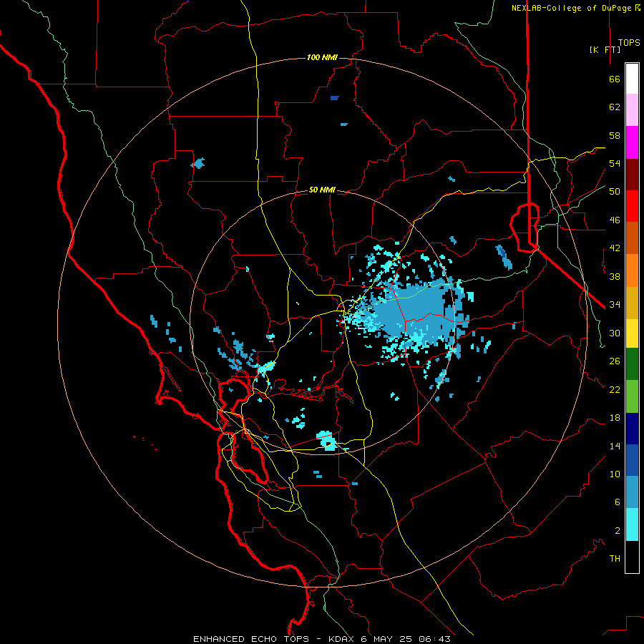
Task: Click the light pink 62 kft legend swatch
Action: click(632, 109)
